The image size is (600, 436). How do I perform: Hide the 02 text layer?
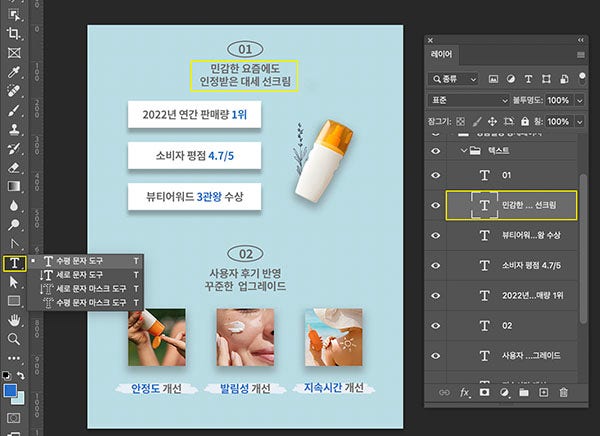pos(435,326)
